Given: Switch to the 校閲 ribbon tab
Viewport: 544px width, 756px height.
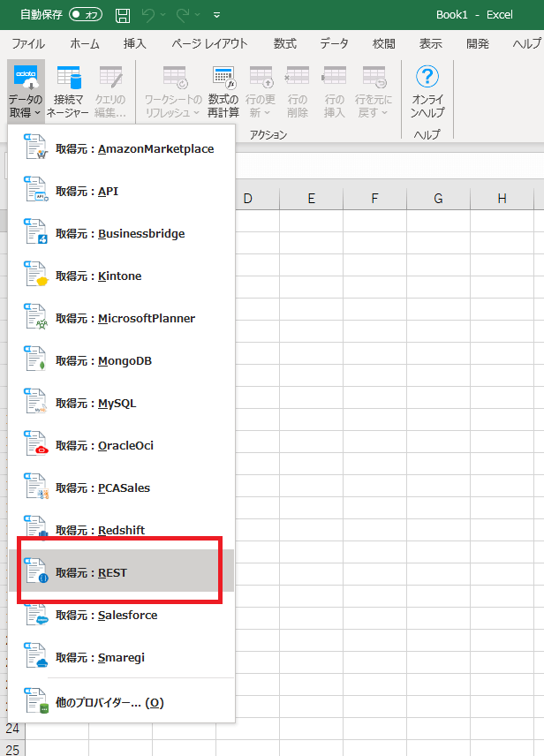Looking at the screenshot, I should [384, 44].
